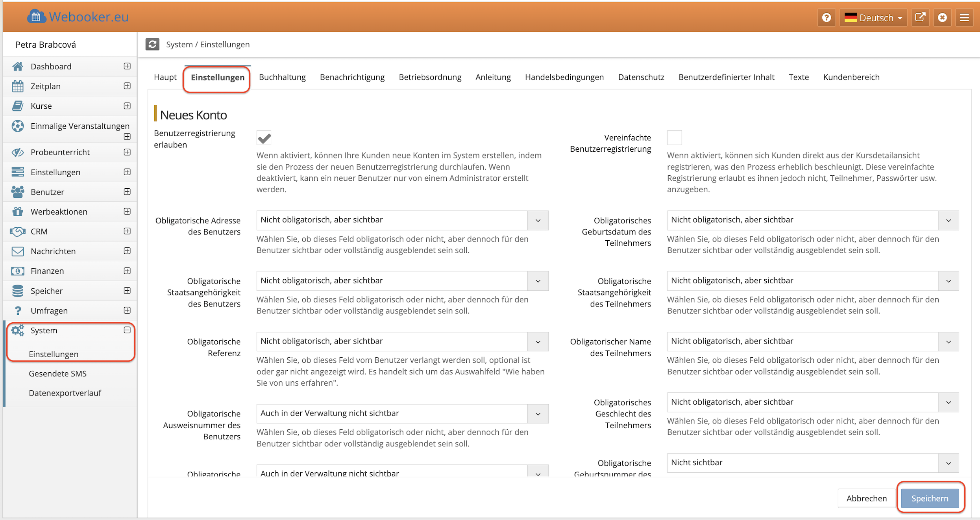
Task: Open the Datenschutz tab
Action: coord(641,77)
